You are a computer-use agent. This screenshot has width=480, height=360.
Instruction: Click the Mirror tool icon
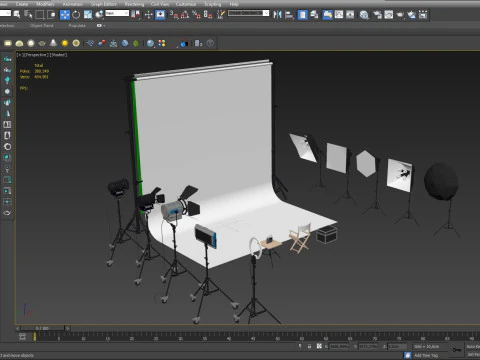pos(277,14)
